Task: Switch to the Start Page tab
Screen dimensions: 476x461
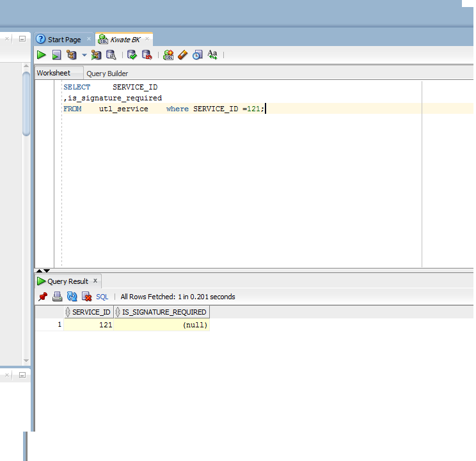Action: 65,40
